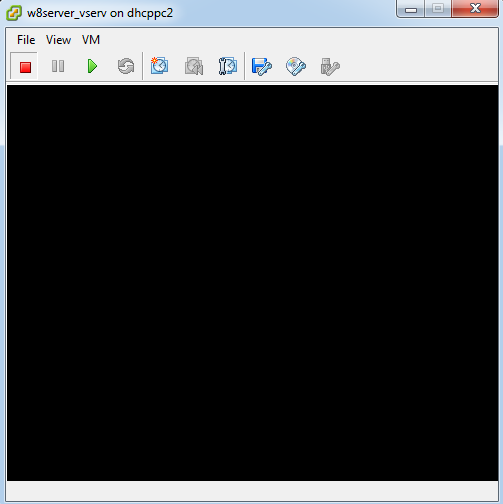Revert to the current snapshot icon
Viewport: 503px width, 504px height.
click(194, 66)
